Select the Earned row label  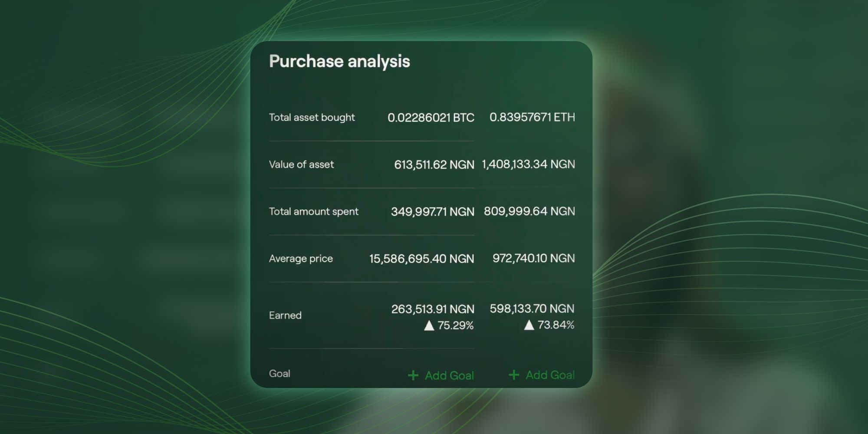(285, 316)
